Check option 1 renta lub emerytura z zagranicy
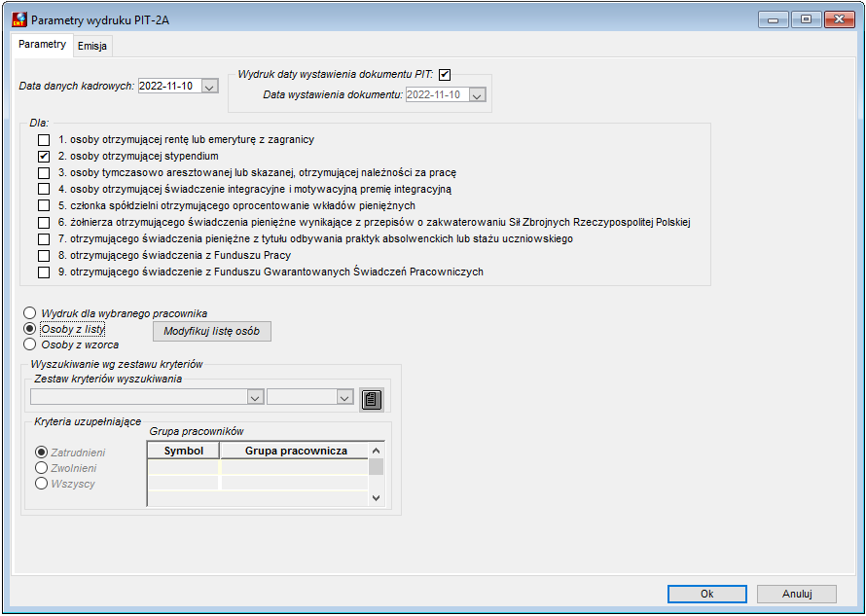Image resolution: width=866 pixels, height=616 pixels. coord(44,140)
